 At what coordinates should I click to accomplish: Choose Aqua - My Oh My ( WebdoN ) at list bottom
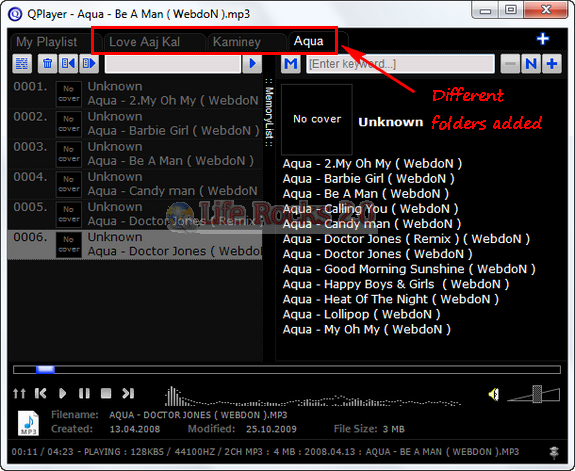pos(367,329)
